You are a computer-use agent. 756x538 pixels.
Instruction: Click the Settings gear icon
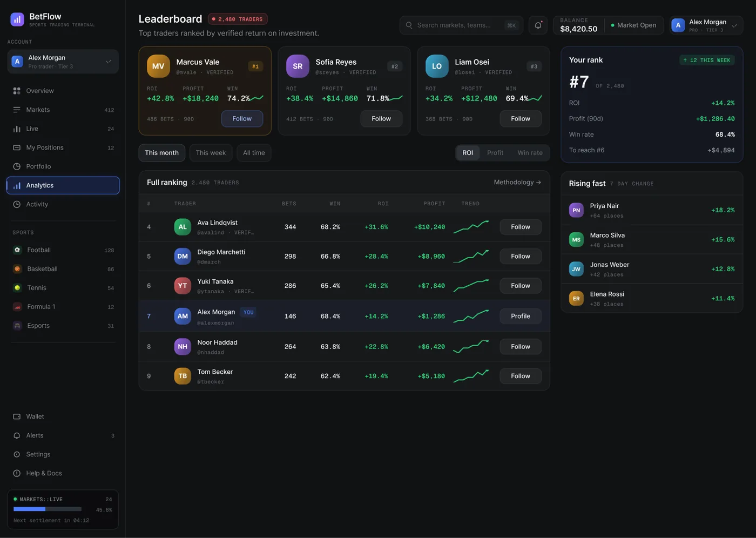(17, 454)
